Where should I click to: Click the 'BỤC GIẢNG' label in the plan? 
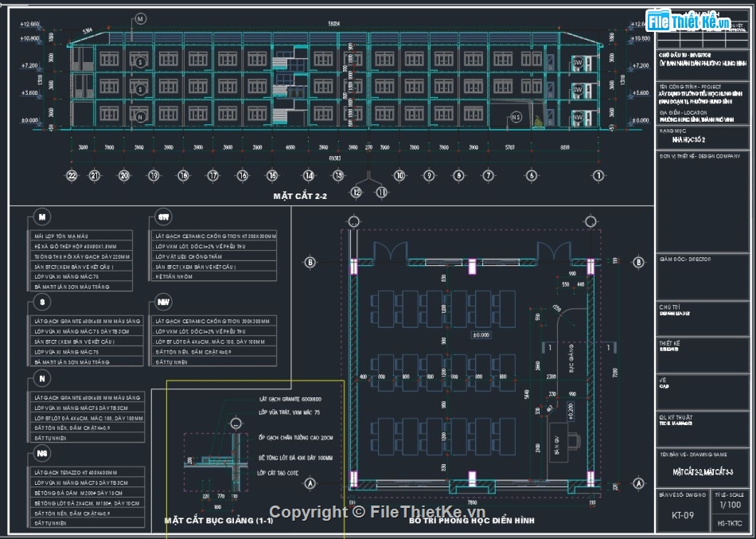[x=571, y=357]
